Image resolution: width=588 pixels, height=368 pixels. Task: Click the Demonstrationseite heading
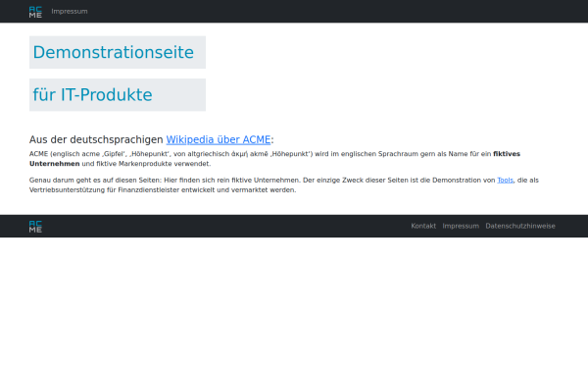point(118,52)
